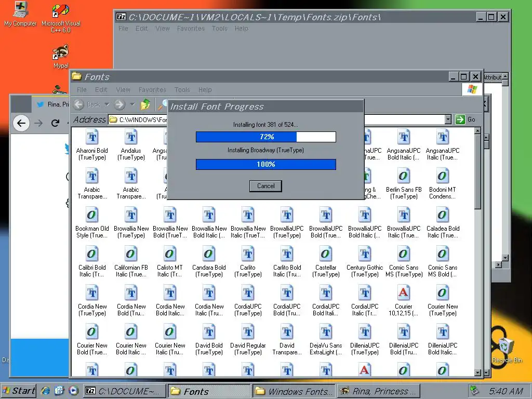The height and width of the screenshot is (399, 532).
Task: Click Fonts window scroll up arrow
Action: coord(478,130)
